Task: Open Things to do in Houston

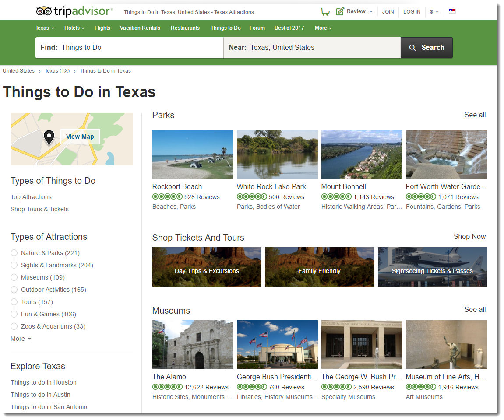Action: pos(43,382)
